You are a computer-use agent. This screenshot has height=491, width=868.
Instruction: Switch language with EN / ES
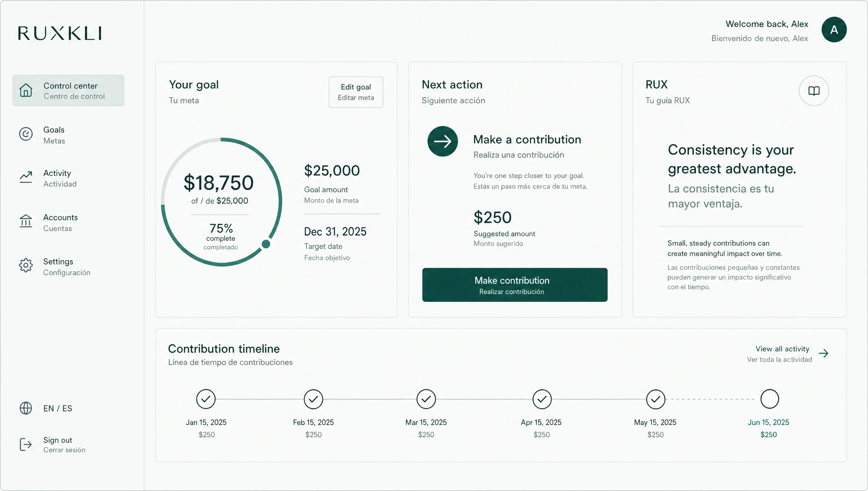tap(58, 408)
